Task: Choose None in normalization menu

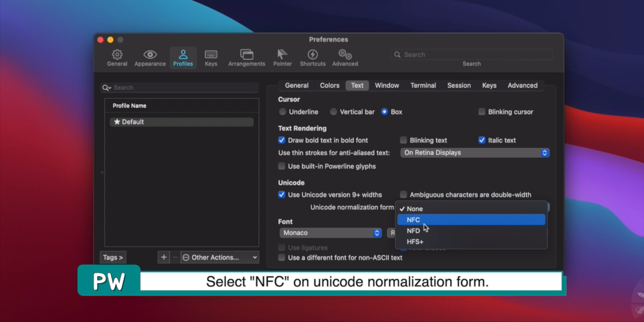Action: (x=471, y=209)
